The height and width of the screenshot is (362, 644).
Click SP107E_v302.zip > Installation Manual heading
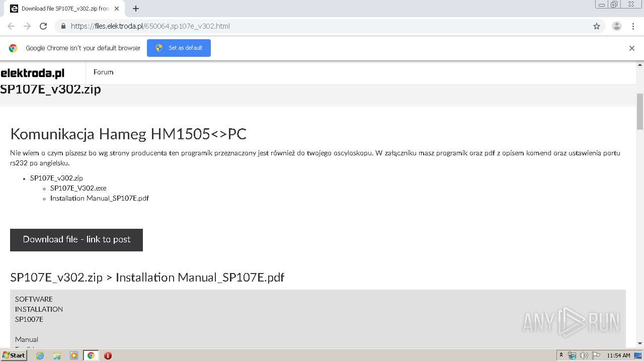pyautogui.click(x=147, y=278)
